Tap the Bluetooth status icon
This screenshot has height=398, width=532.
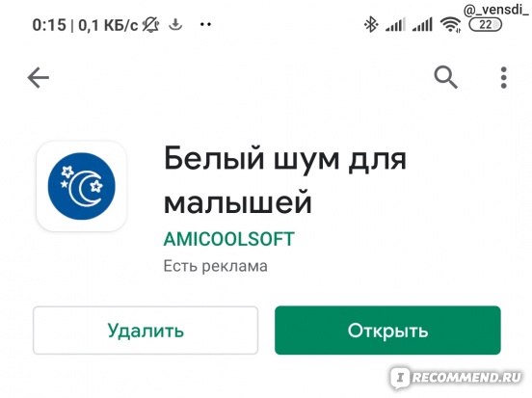[371, 25]
